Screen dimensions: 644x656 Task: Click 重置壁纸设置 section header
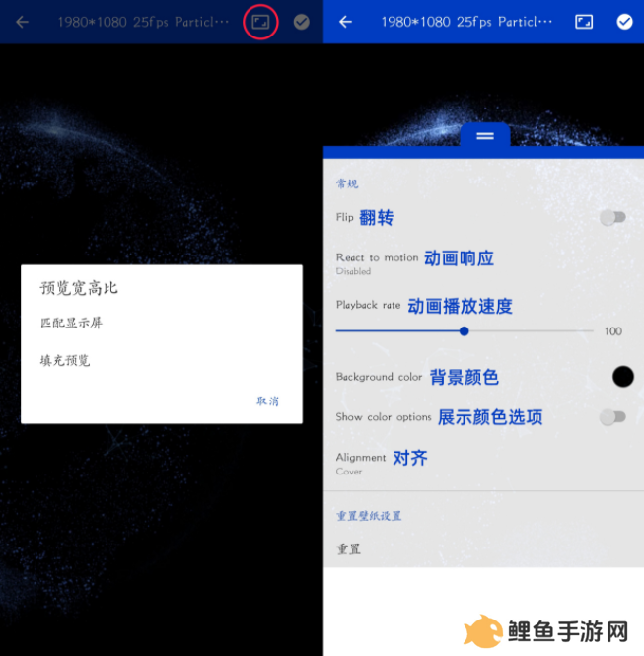click(x=369, y=516)
